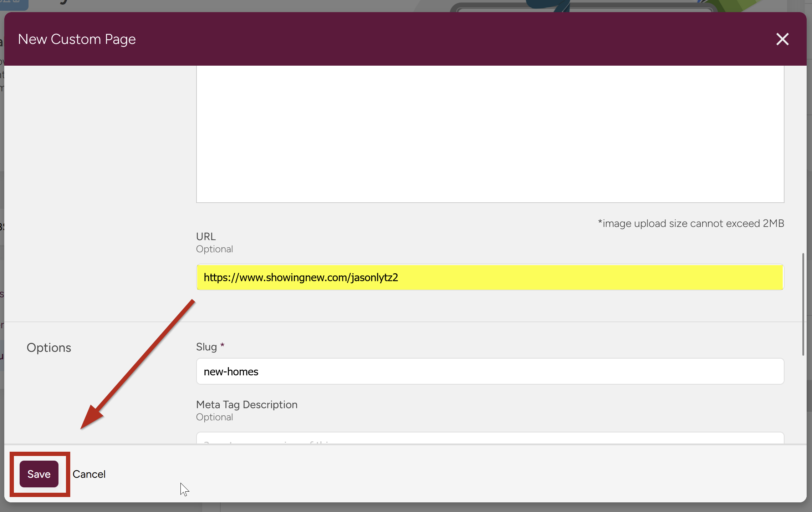Click the Slug field label

[206, 347]
